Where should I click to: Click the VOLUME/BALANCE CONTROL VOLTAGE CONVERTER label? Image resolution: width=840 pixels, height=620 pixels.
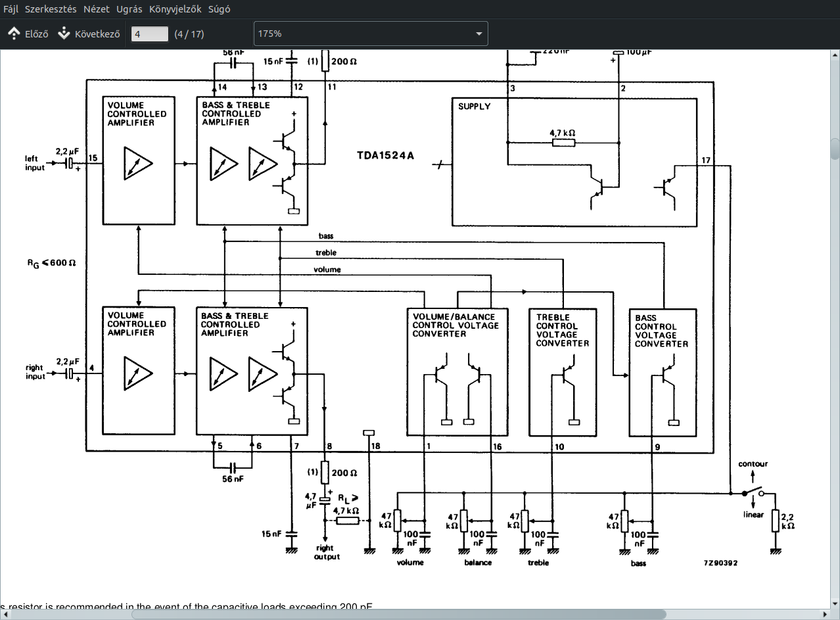click(x=455, y=325)
